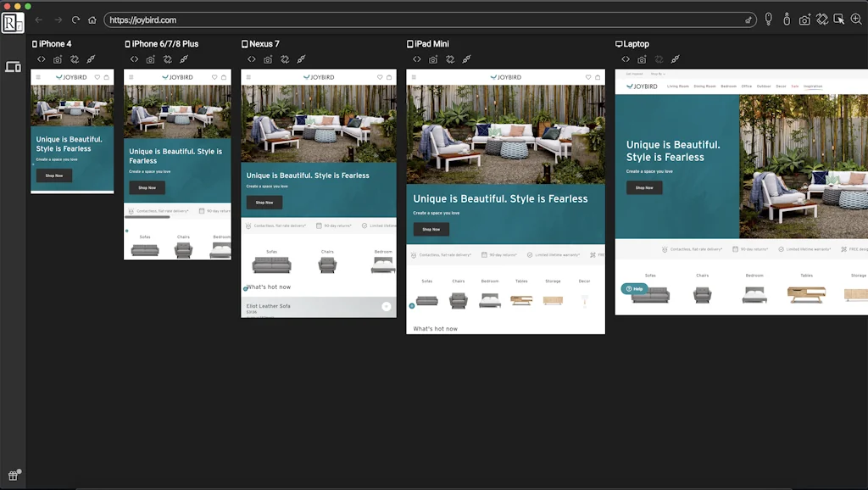This screenshot has width=868, height=490.
Task: Select Living Room in the Laptop navigation
Action: pos(678,86)
